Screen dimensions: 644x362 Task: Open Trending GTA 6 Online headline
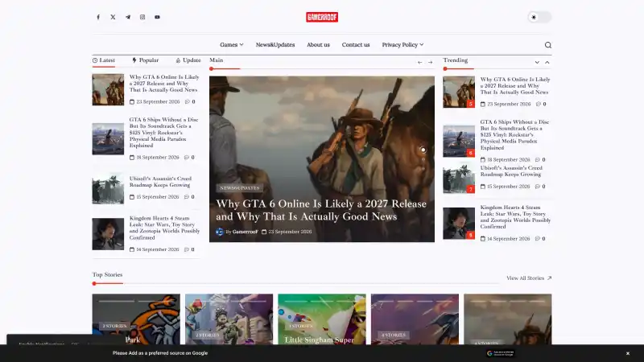tap(515, 86)
